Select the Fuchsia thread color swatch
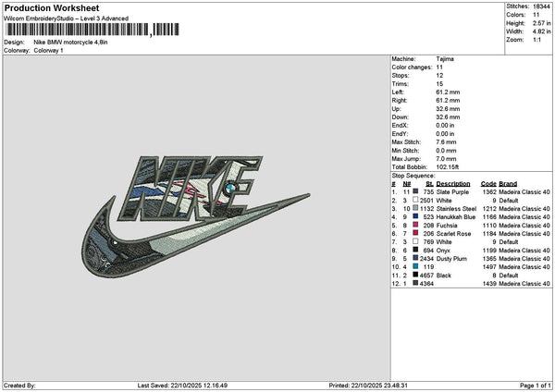 [x=415, y=225]
